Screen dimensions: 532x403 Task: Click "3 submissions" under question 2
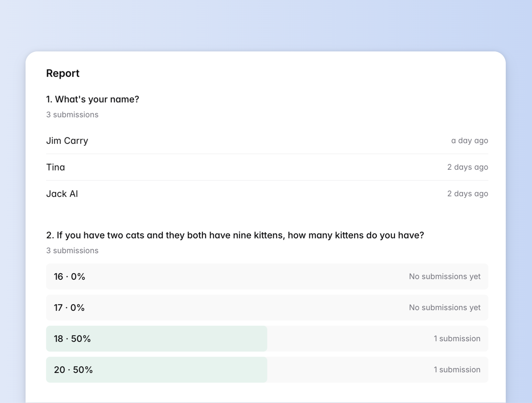(72, 250)
